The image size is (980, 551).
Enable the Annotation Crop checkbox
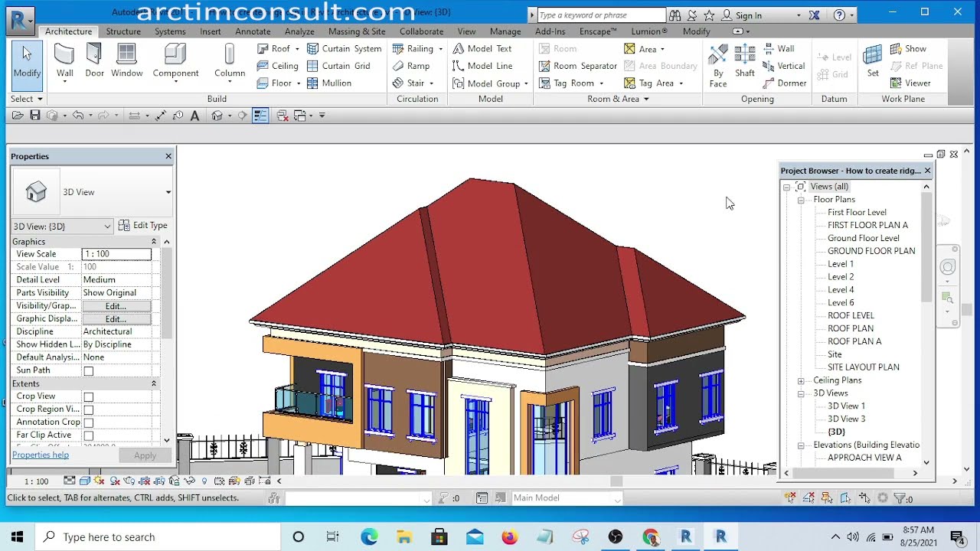coord(88,422)
